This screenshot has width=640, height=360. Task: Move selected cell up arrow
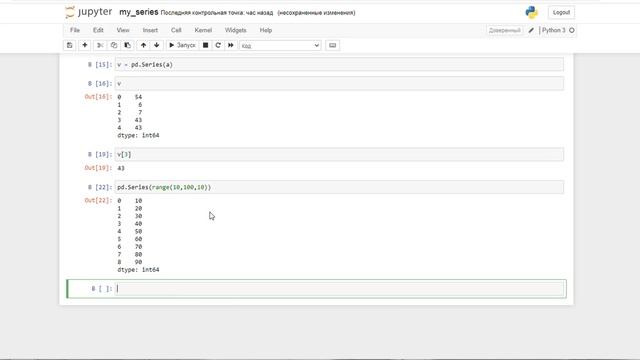(143, 45)
